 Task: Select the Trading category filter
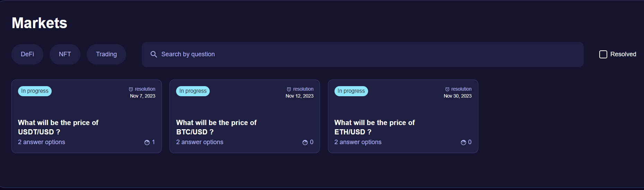coord(106,54)
